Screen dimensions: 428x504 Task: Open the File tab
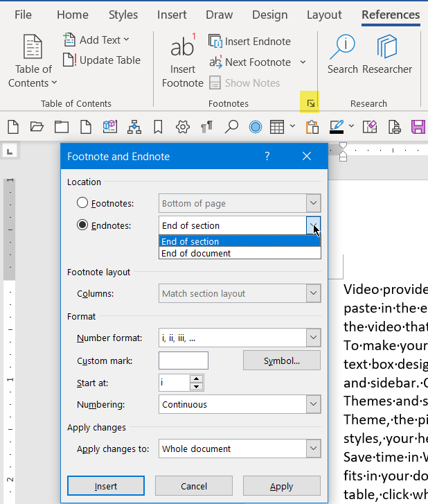point(23,15)
